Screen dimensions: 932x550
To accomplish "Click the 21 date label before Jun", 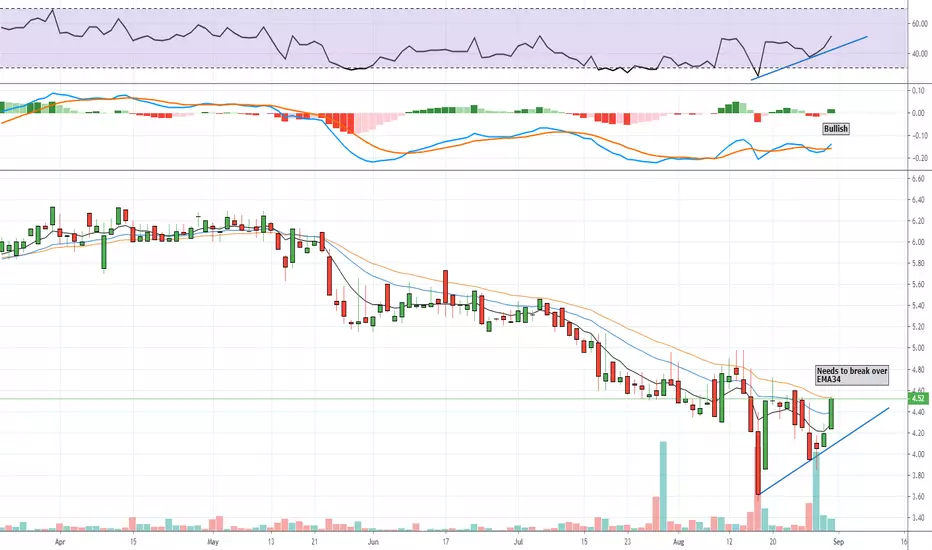I will point(315,542).
